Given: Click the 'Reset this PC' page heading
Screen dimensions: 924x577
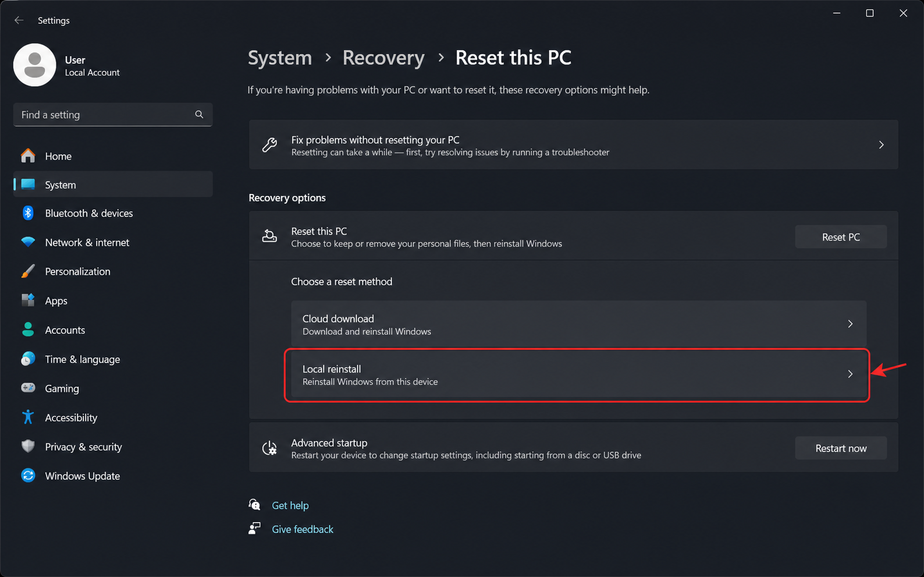Looking at the screenshot, I should (x=513, y=58).
